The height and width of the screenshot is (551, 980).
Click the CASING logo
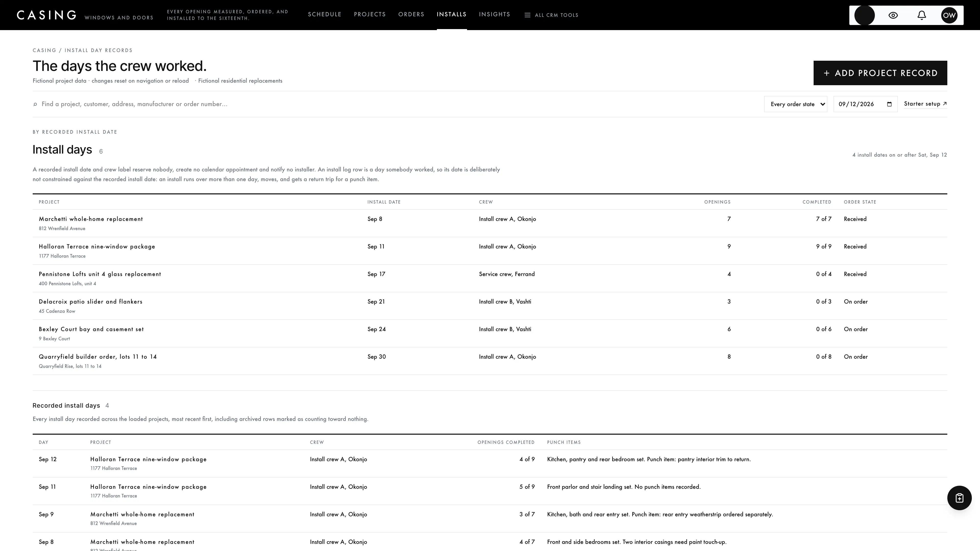(x=46, y=15)
